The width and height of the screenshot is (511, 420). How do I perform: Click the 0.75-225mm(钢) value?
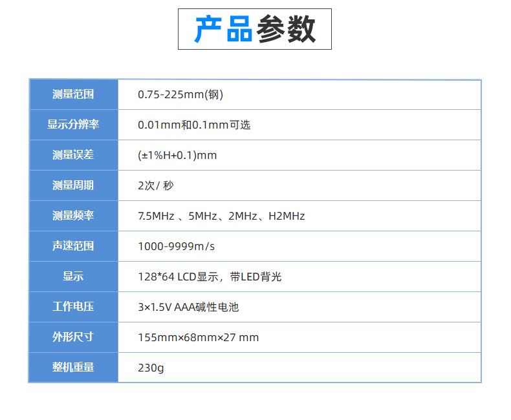click(x=180, y=95)
